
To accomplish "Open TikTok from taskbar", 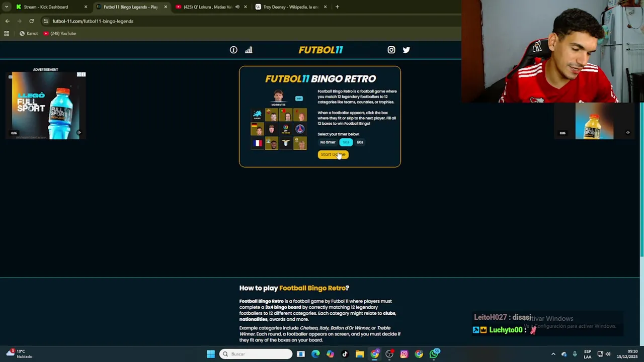I will pos(345,354).
